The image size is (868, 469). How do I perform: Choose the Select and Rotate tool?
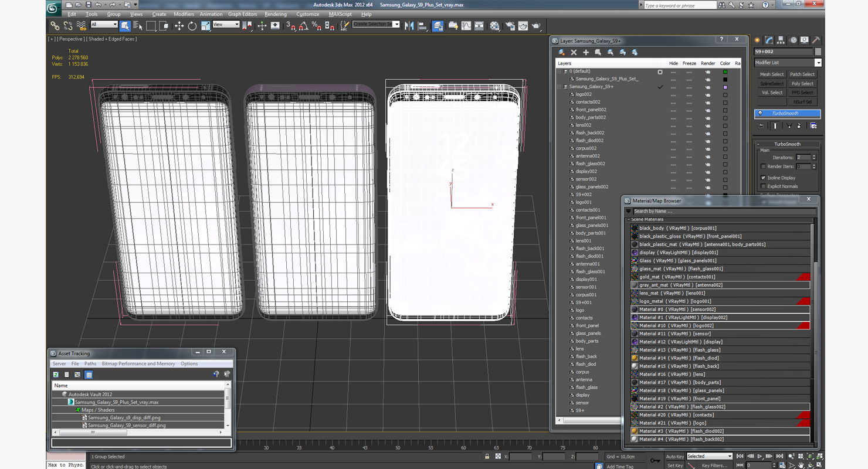click(192, 26)
